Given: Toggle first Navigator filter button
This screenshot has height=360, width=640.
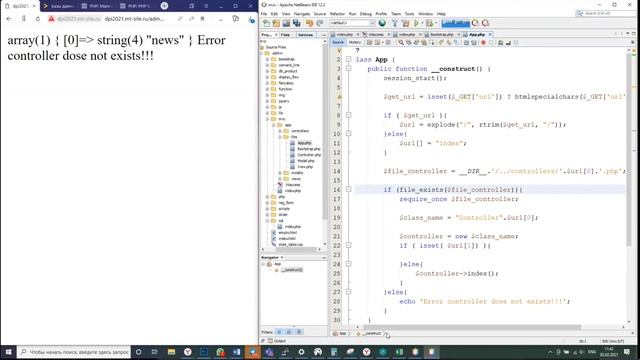Looking at the screenshot, I should pos(279,332).
